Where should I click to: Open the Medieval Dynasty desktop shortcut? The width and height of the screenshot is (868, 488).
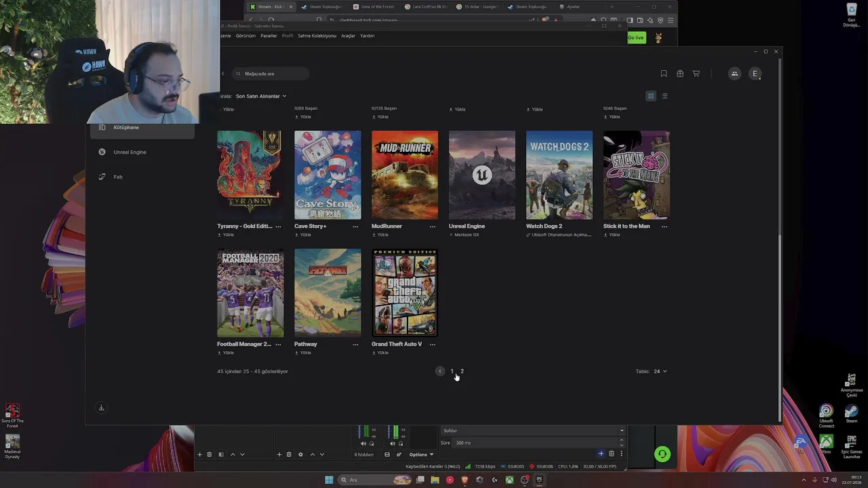[12, 447]
